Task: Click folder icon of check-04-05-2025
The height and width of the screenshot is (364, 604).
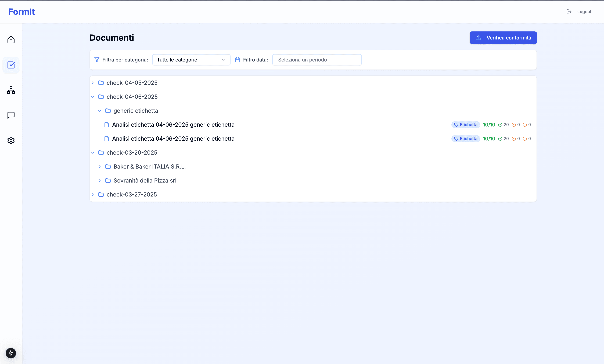Action: pyautogui.click(x=101, y=83)
